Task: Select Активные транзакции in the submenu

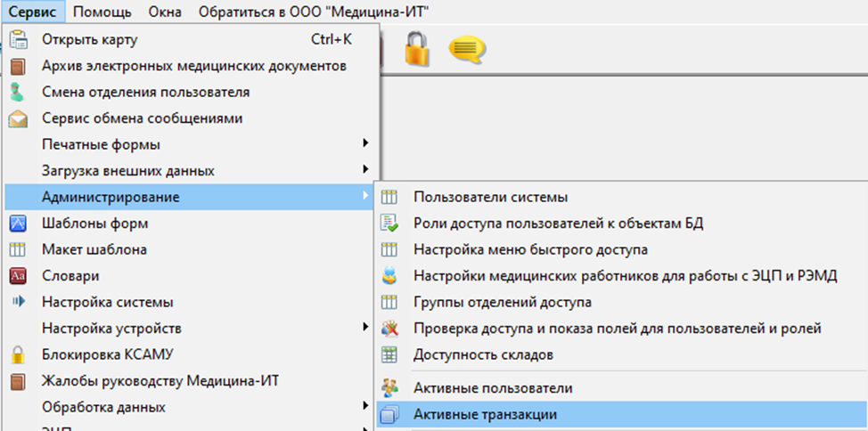Action: [485, 415]
